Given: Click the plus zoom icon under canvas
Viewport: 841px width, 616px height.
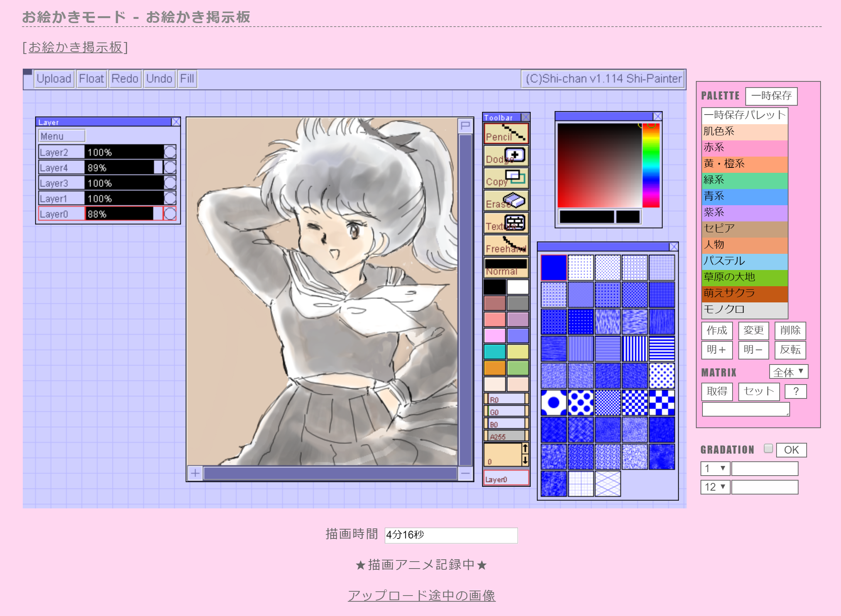Looking at the screenshot, I should pyautogui.click(x=195, y=473).
